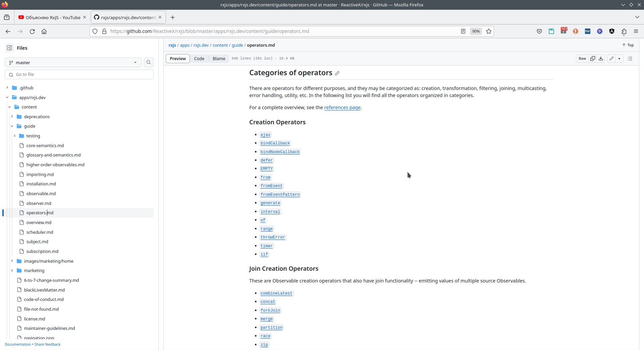Focus the Go to file field
The width and height of the screenshot is (644, 350).
[x=79, y=75]
